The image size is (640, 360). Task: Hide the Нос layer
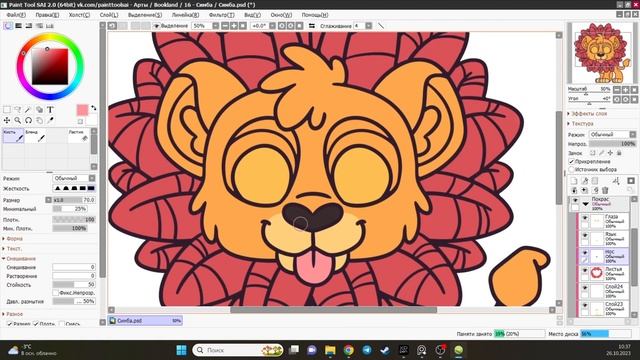(585, 253)
